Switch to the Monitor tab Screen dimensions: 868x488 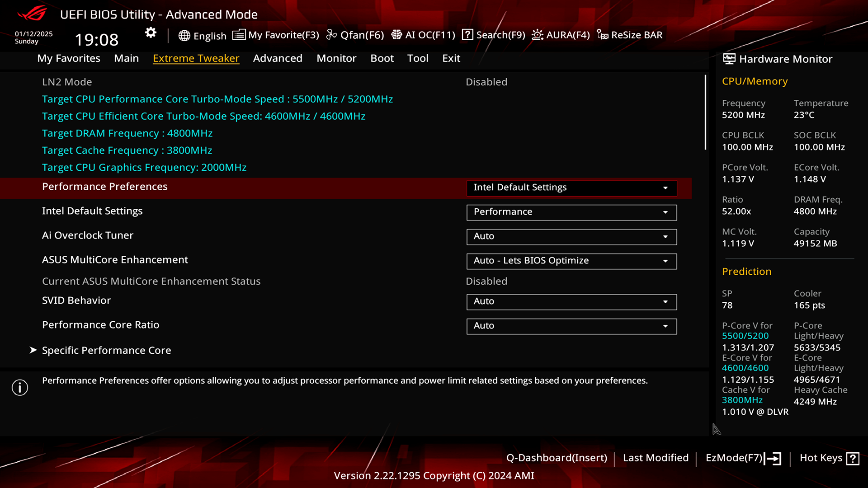click(336, 58)
